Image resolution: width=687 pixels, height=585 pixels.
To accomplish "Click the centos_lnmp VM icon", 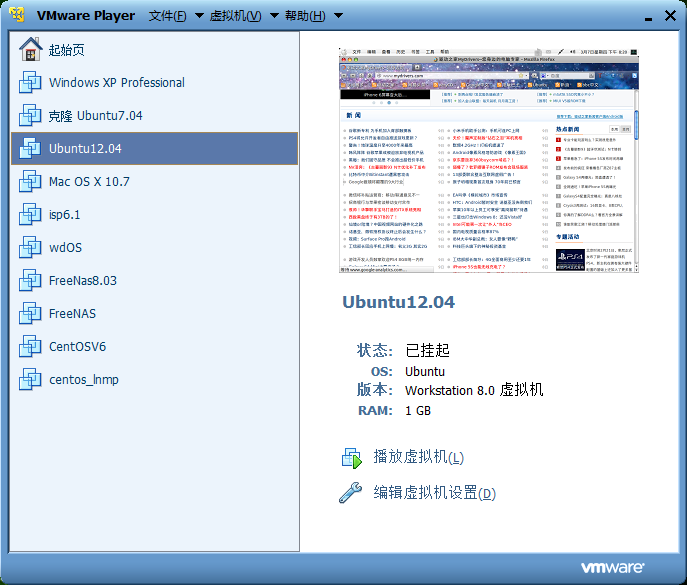I will pos(30,379).
